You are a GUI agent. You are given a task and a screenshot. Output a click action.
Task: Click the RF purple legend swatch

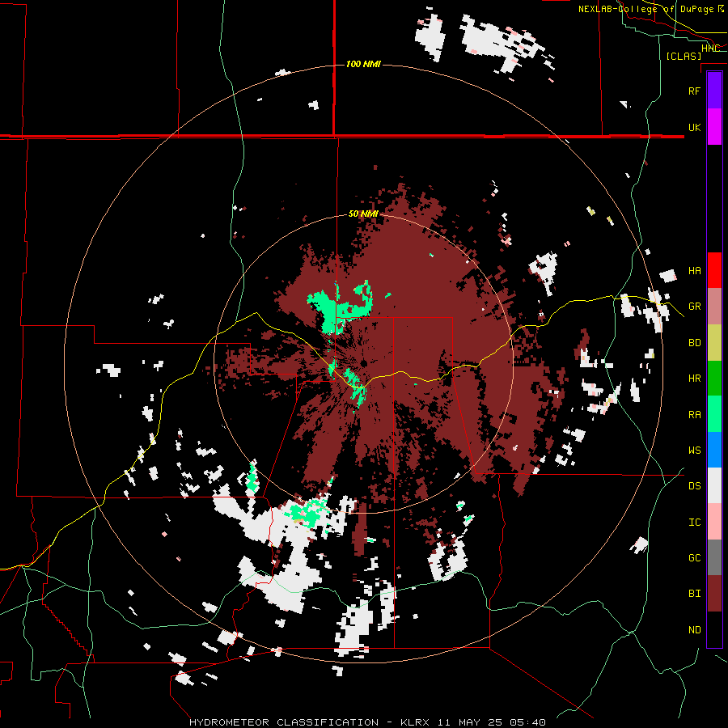point(714,91)
